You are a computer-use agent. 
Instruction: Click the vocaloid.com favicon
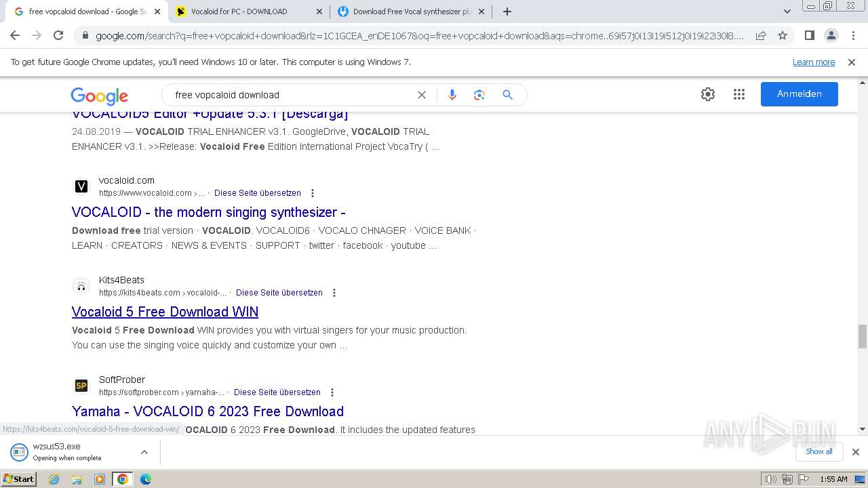[81, 186]
